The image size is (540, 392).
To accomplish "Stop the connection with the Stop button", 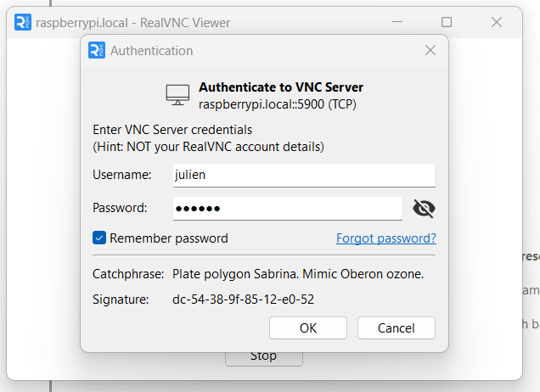I will (x=263, y=356).
